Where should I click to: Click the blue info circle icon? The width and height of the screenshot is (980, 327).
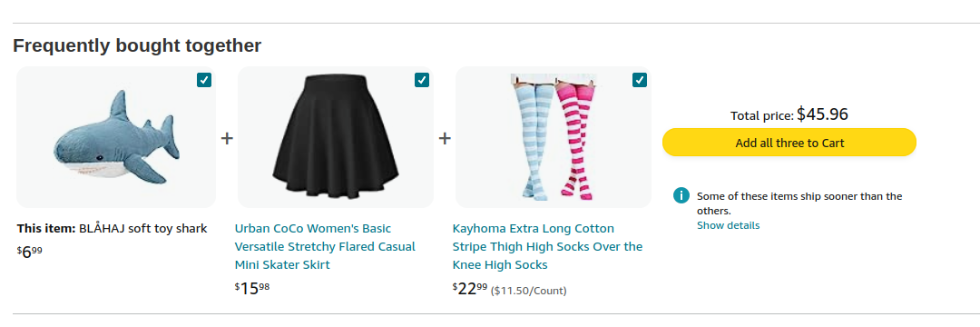(681, 195)
